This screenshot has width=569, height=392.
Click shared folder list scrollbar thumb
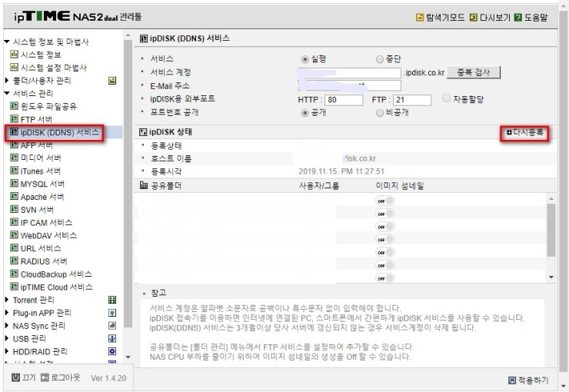pyautogui.click(x=551, y=230)
